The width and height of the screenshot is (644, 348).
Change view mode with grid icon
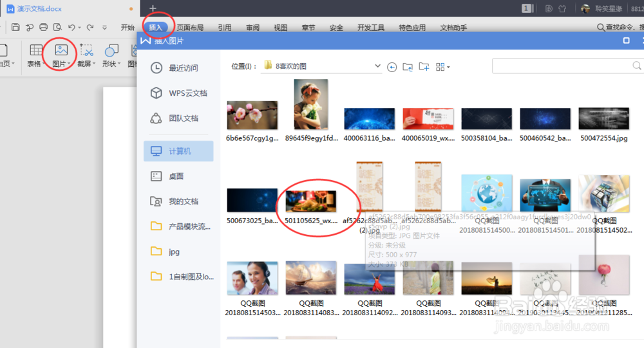tap(442, 67)
